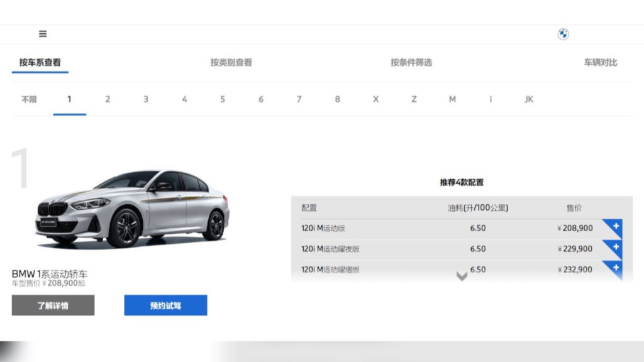Screen dimensions: 644x362
Task: Add 120i M运动曜夜版 with the plus icon
Action: [x=615, y=248]
